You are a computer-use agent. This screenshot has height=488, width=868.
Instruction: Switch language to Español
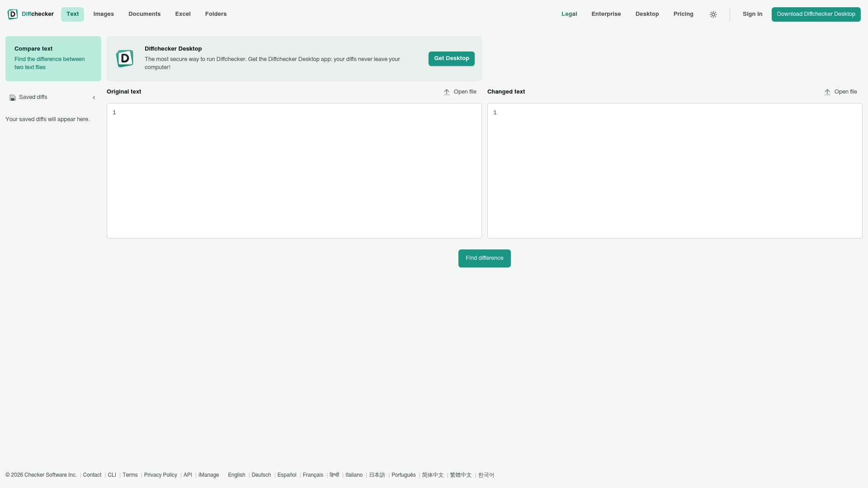pyautogui.click(x=287, y=475)
